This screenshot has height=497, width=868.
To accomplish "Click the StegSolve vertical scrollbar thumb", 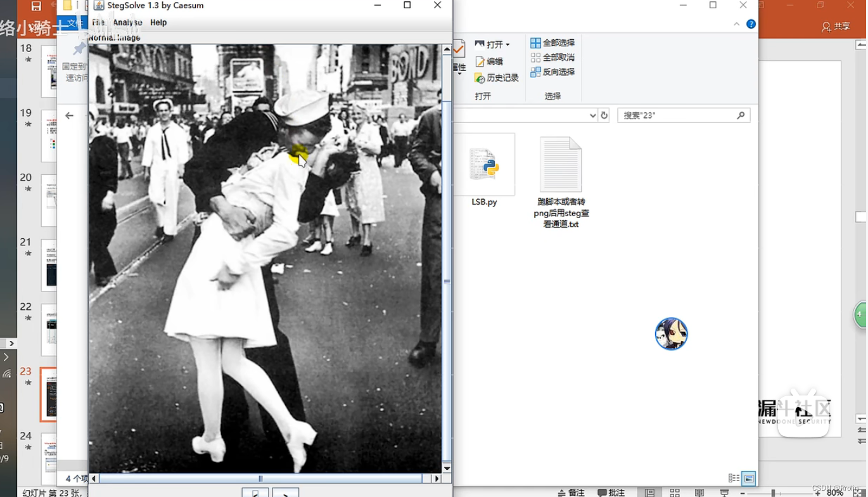I will 447,281.
